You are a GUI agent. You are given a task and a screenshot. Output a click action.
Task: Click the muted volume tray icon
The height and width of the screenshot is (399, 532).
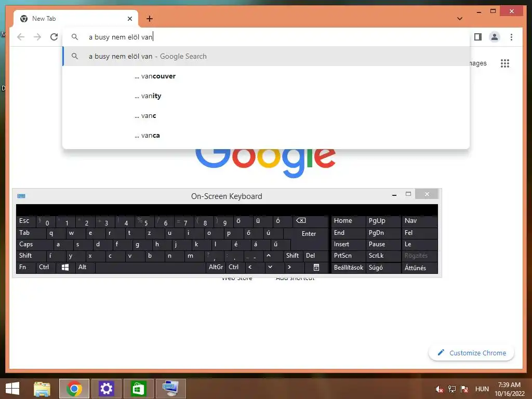[x=440, y=389]
